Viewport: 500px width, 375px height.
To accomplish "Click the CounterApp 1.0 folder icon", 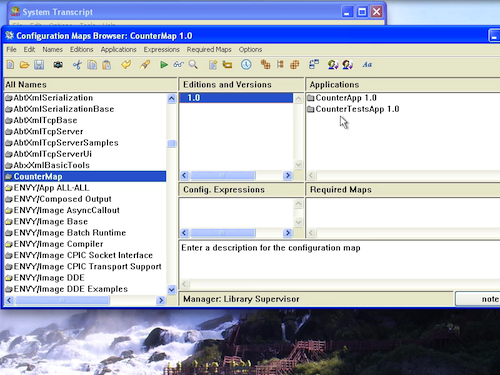I will click(311, 98).
